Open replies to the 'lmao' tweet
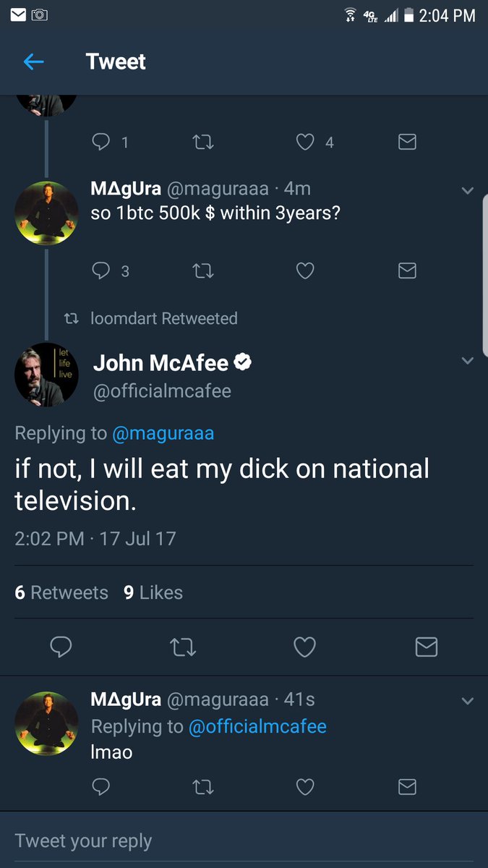The image size is (488, 868). (x=100, y=786)
